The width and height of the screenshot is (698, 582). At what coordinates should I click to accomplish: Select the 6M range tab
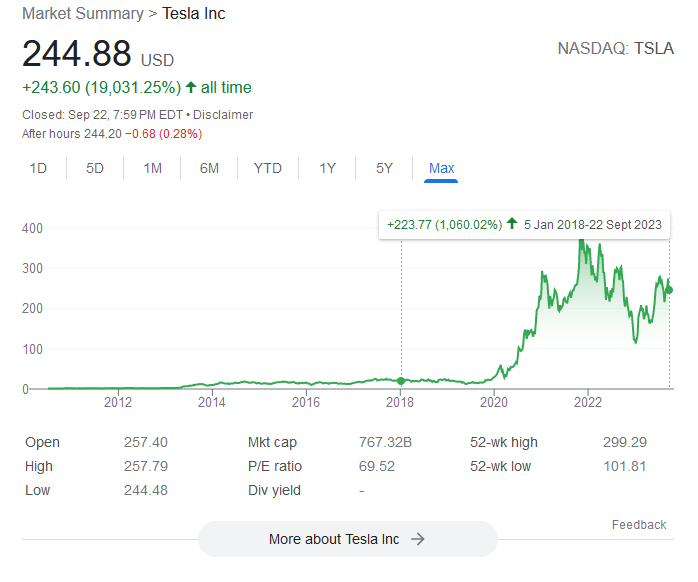(209, 168)
